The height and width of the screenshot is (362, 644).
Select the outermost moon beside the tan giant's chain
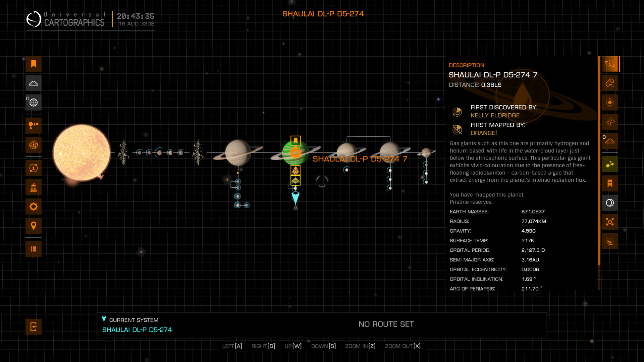click(247, 205)
